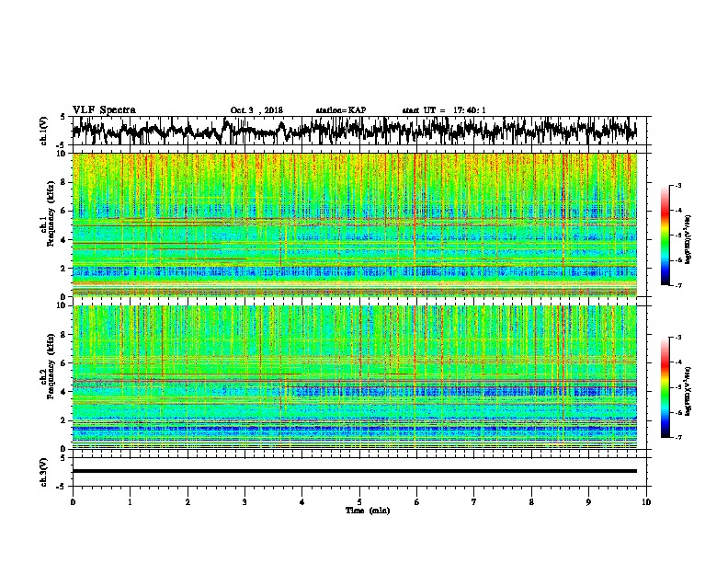Click the "-3" label on ch.2 color bar
728x563 pixels.
pos(678,338)
